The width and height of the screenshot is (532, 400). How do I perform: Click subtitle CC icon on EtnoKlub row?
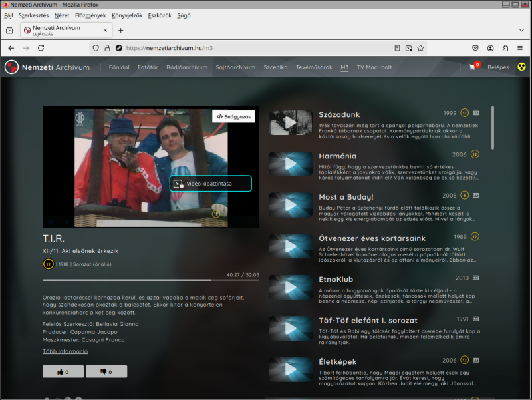(x=476, y=278)
